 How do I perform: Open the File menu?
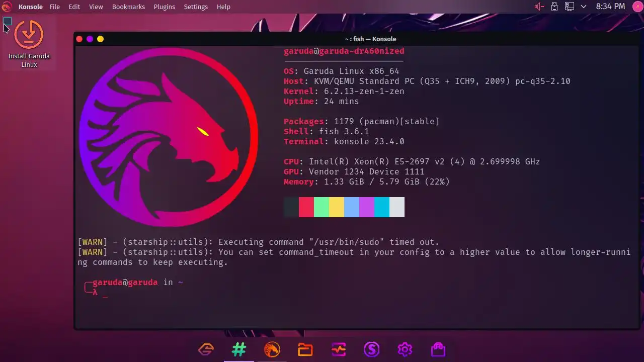click(x=55, y=7)
